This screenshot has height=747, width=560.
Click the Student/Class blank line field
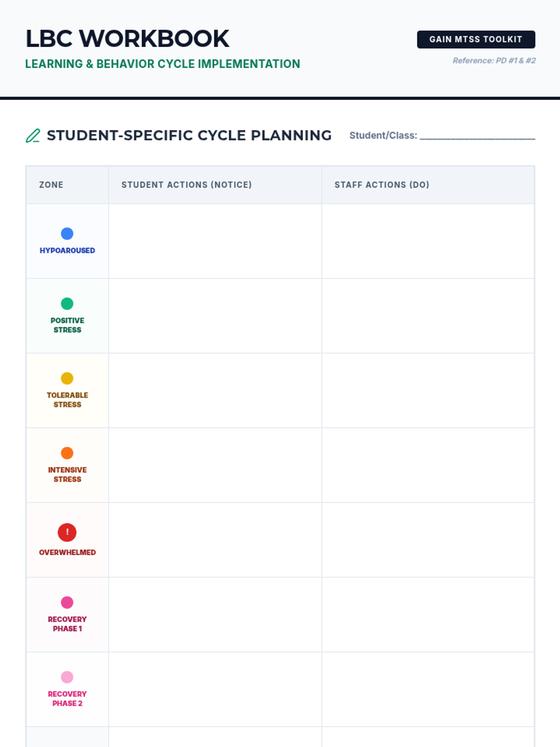pyautogui.click(x=477, y=135)
